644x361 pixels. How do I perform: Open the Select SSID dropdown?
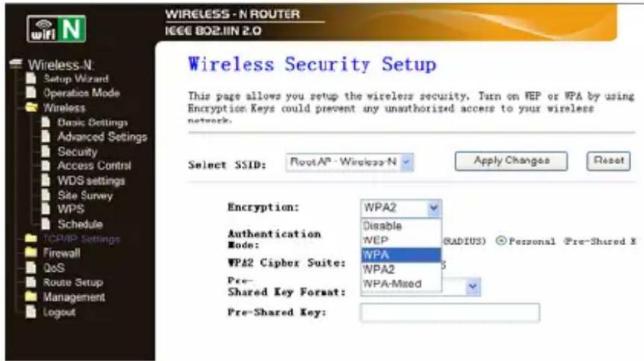(349, 162)
